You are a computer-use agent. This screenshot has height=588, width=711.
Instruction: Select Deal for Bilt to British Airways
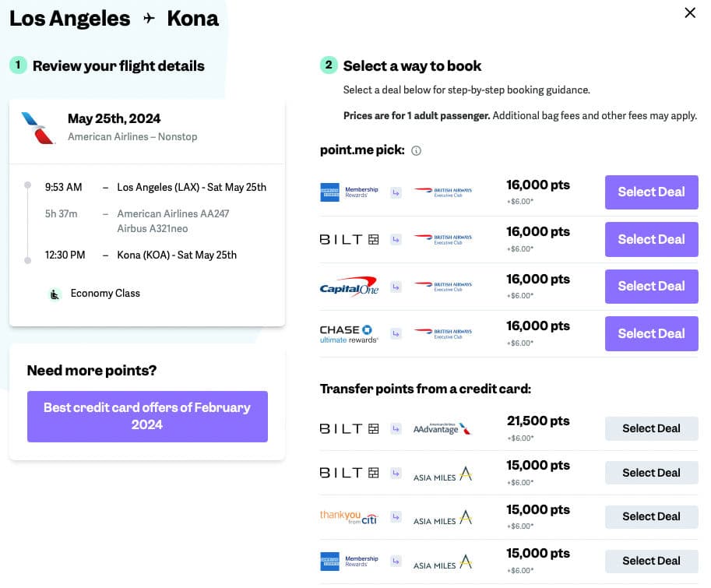pos(651,239)
